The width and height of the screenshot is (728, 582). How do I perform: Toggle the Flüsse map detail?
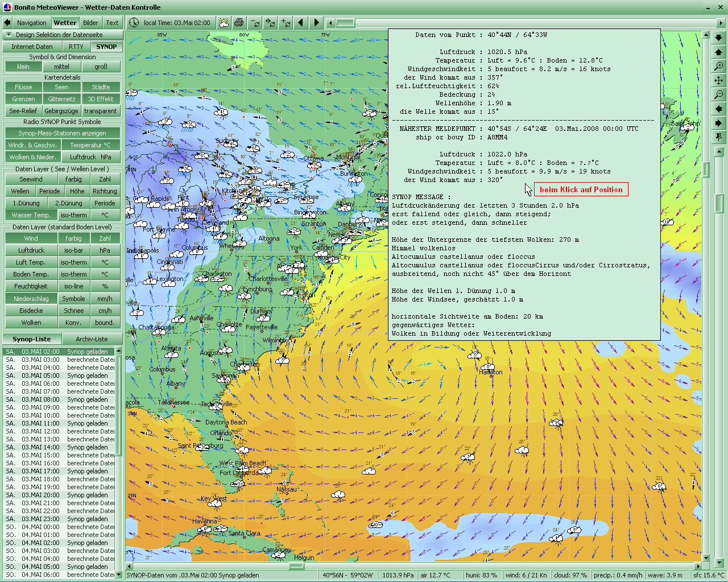tap(23, 87)
